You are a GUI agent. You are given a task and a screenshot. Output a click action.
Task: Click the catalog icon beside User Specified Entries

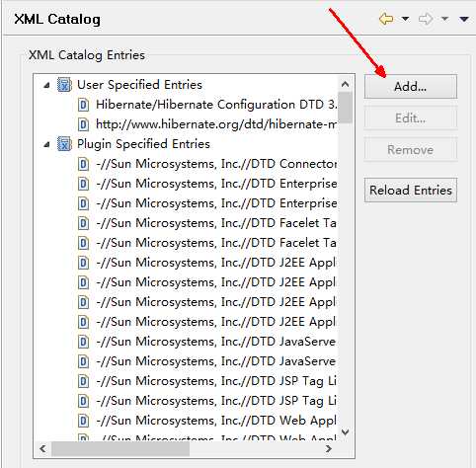[x=64, y=85]
